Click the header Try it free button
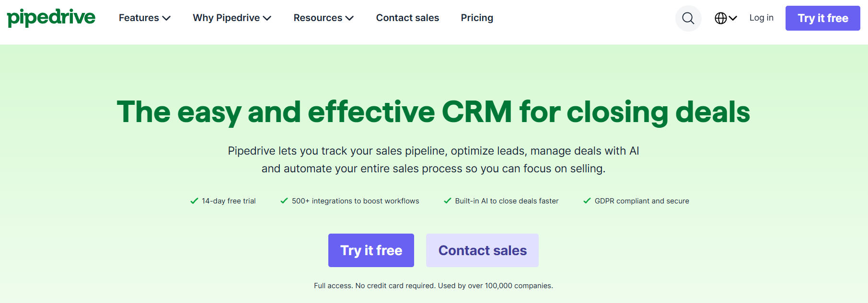This screenshot has width=868, height=303. coord(823,18)
